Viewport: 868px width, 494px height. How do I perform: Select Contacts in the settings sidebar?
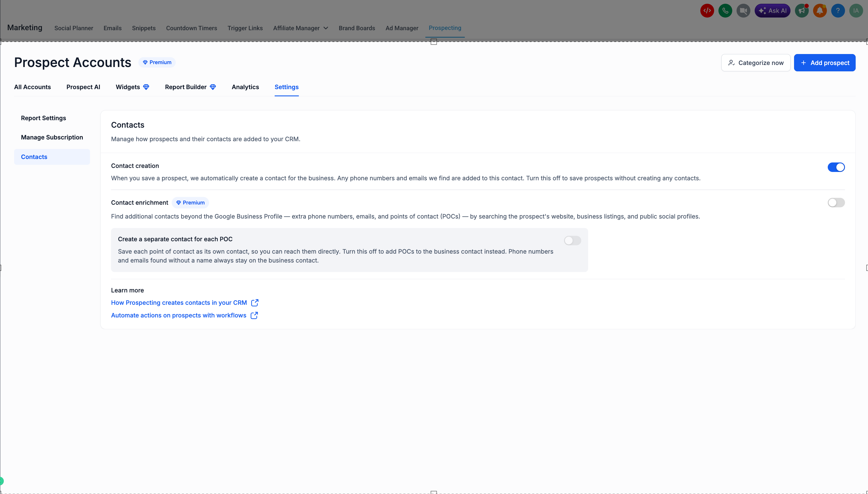pyautogui.click(x=52, y=157)
